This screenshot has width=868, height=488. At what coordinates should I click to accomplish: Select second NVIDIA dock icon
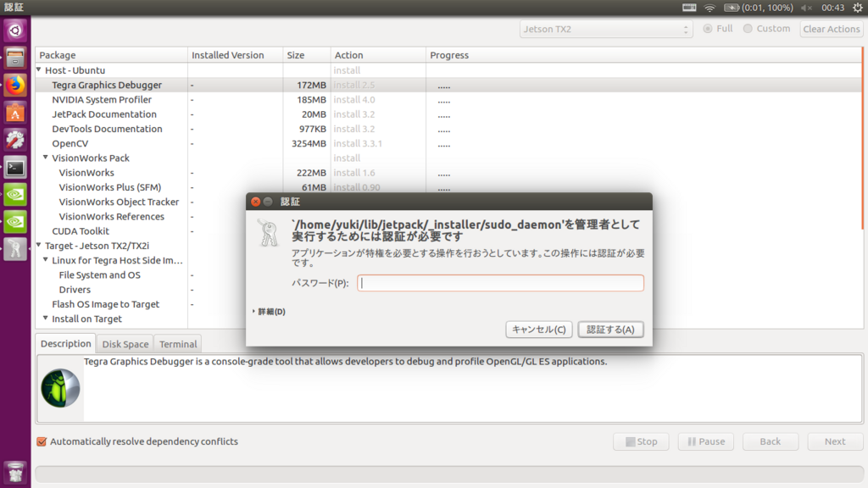tap(15, 222)
